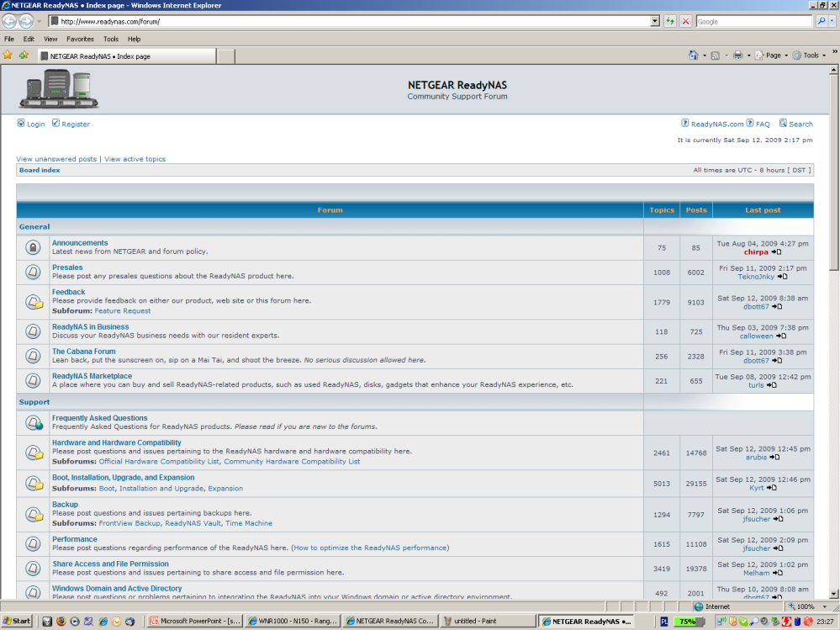
Task: Click View unanswered posts link
Action: (56, 159)
